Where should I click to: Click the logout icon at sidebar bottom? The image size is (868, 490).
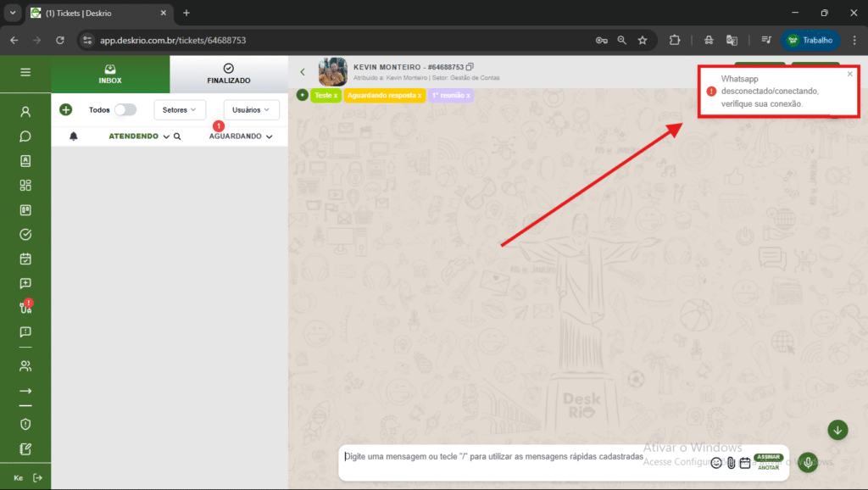tap(37, 478)
